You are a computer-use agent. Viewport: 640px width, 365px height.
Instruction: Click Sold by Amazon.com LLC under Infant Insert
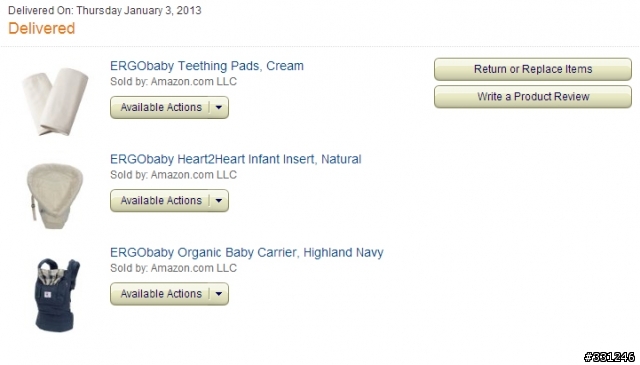[173, 175]
